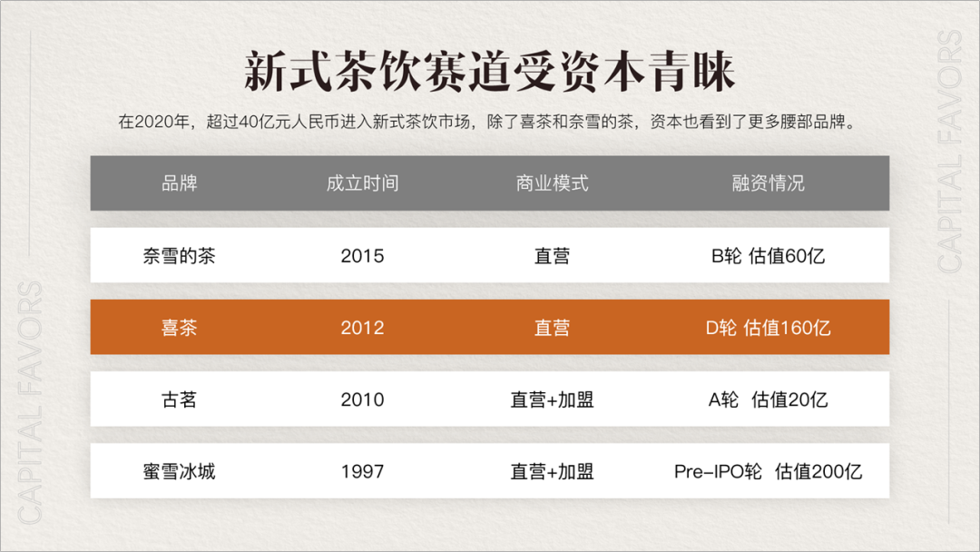Click the 2015 founding year cell
The image size is (980, 552).
tap(362, 256)
